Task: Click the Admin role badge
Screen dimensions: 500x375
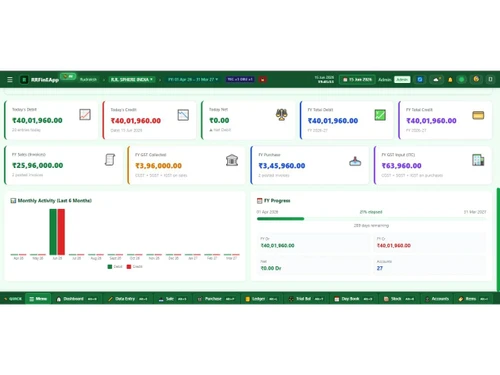Action: pyautogui.click(x=402, y=80)
